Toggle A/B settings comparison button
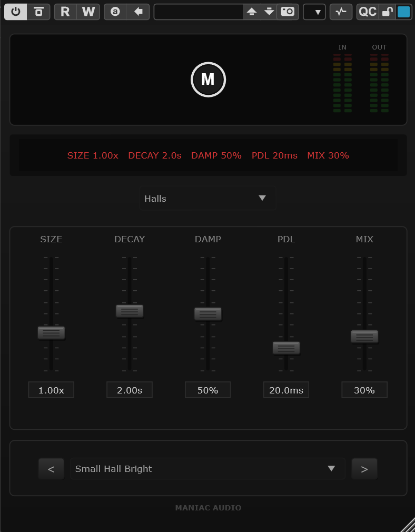Screen dimensions: 415x532 pyautogui.click(x=115, y=12)
